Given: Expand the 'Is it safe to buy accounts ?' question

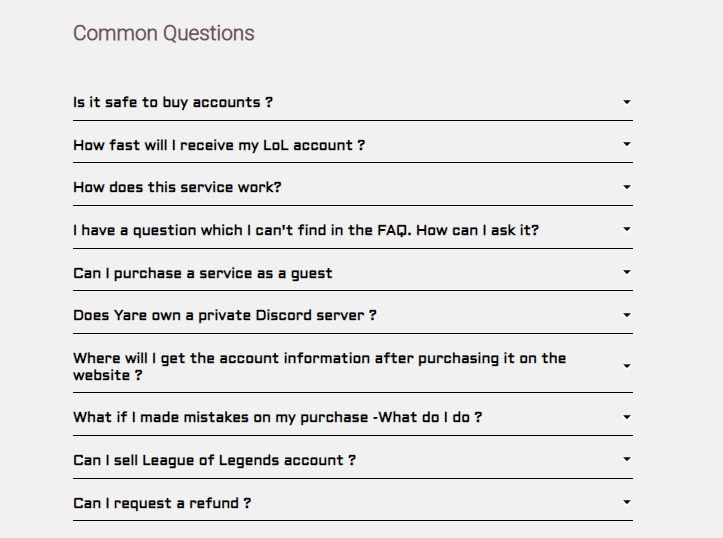Looking at the screenshot, I should tap(173, 102).
